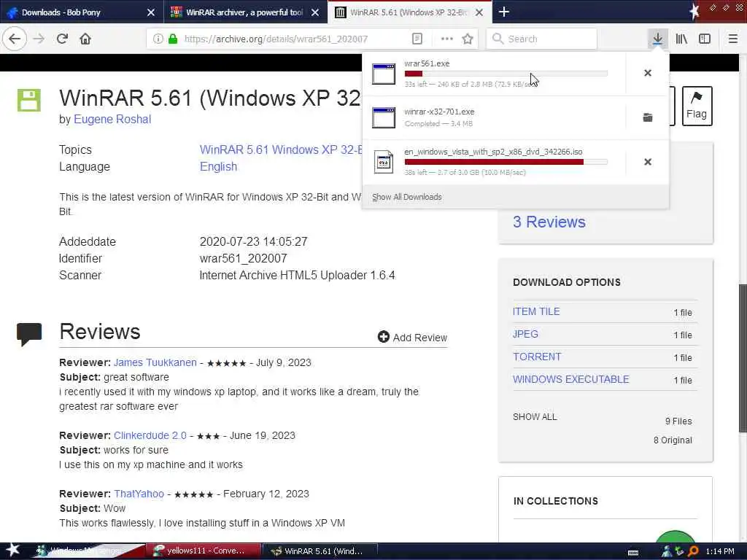The width and height of the screenshot is (747, 560).
Task: Close the WinRAR archiver tab
Action: click(x=315, y=12)
